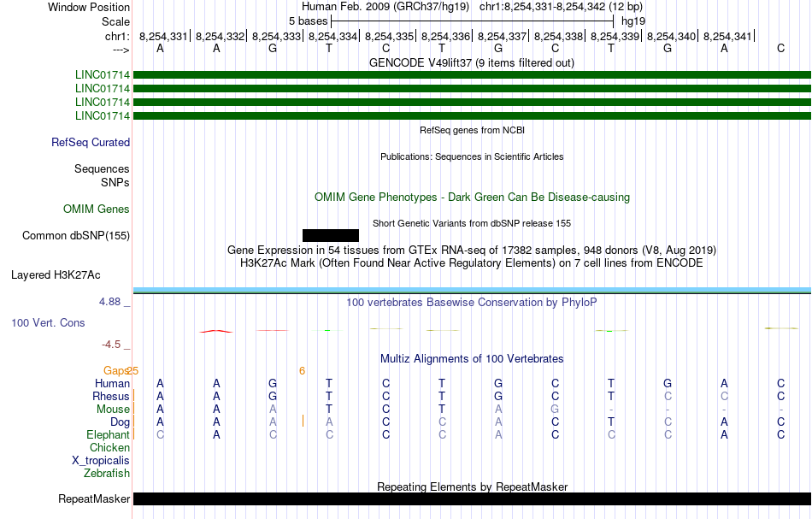Open the RefSeq Curated track label
Screen dimensions: 812x519
click(91, 143)
